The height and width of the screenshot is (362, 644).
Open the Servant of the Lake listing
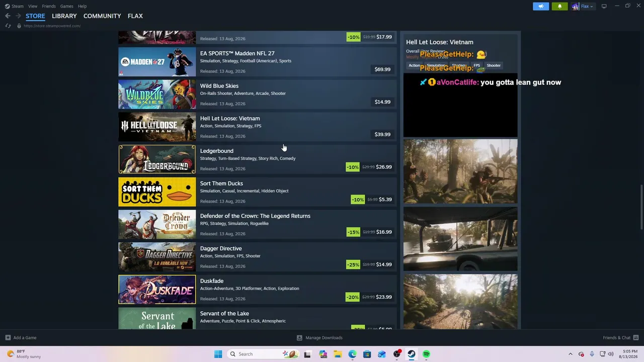pyautogui.click(x=257, y=318)
